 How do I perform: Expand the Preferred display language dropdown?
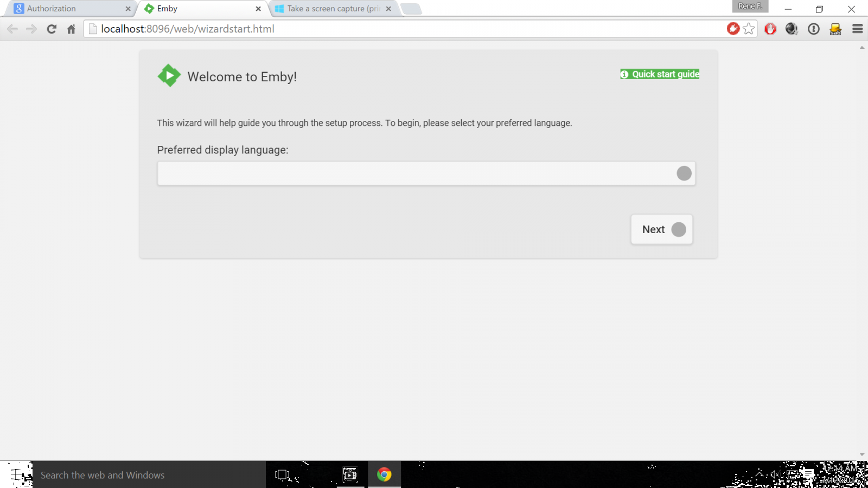coord(426,174)
